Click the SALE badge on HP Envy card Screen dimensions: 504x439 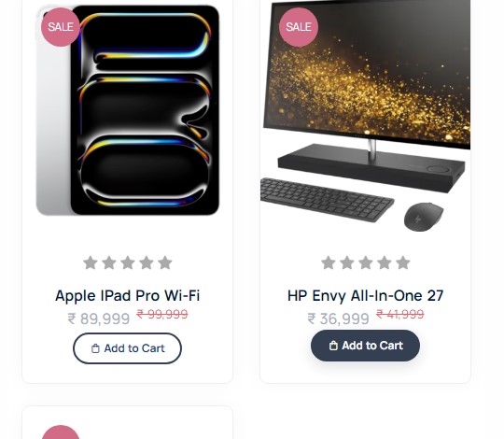[x=299, y=27]
